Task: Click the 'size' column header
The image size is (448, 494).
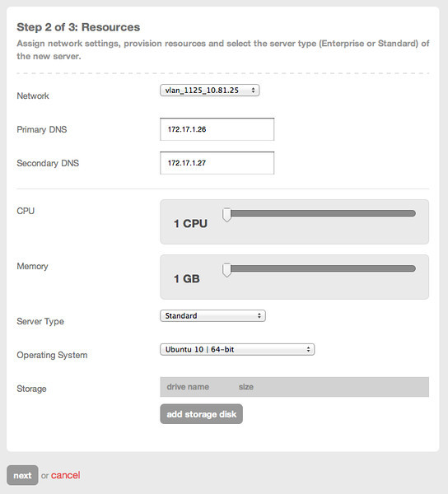Action: click(246, 387)
